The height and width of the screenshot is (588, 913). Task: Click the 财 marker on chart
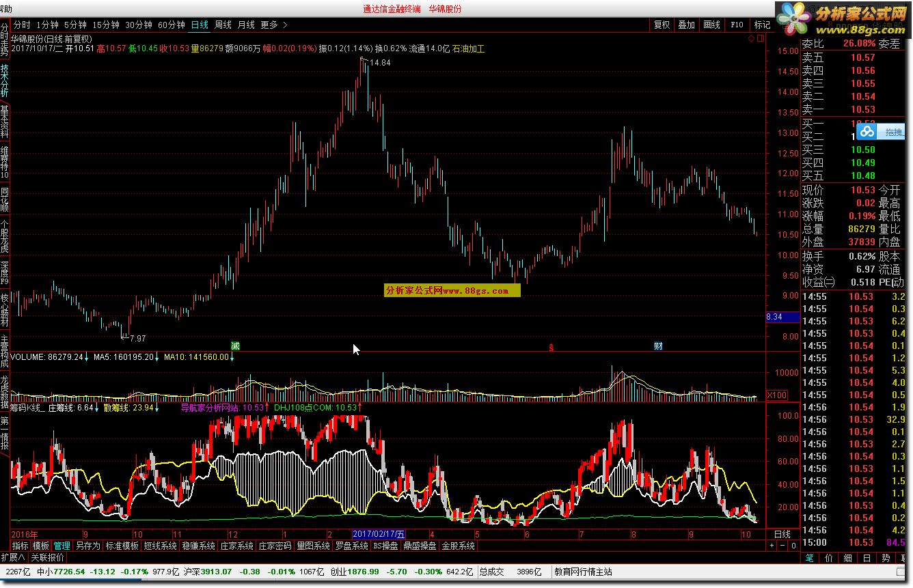[658, 346]
